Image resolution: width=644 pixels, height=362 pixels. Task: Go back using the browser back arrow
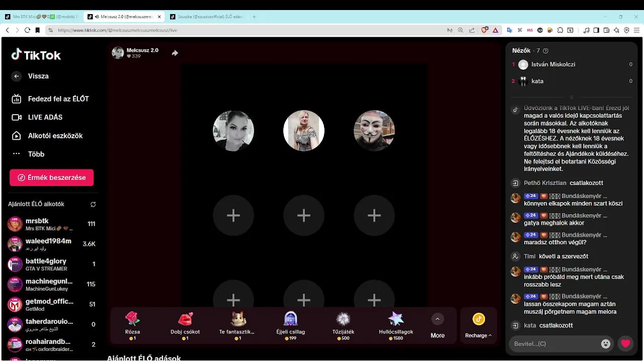[7, 30]
